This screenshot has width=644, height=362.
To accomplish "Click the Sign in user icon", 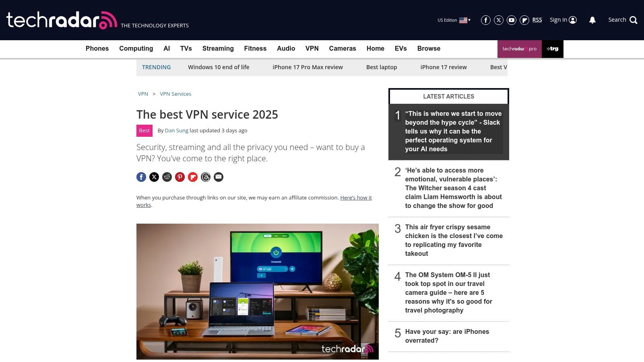I will click(x=573, y=20).
